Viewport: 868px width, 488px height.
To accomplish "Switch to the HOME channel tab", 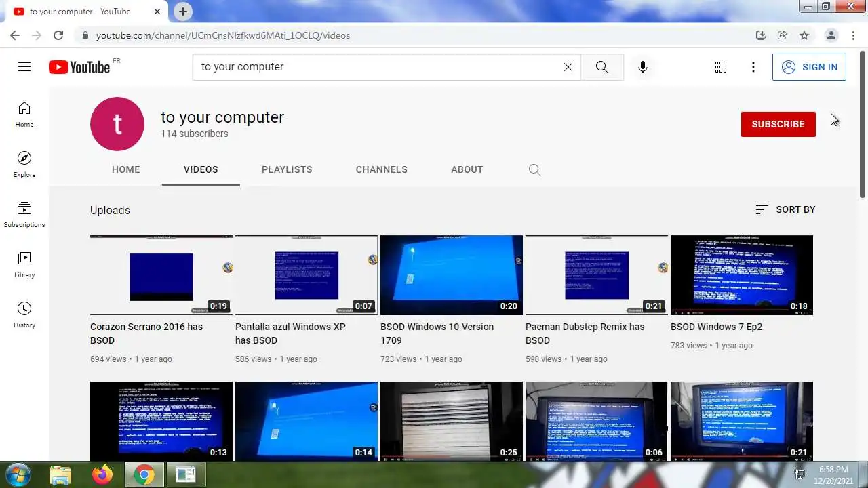I will 126,169.
